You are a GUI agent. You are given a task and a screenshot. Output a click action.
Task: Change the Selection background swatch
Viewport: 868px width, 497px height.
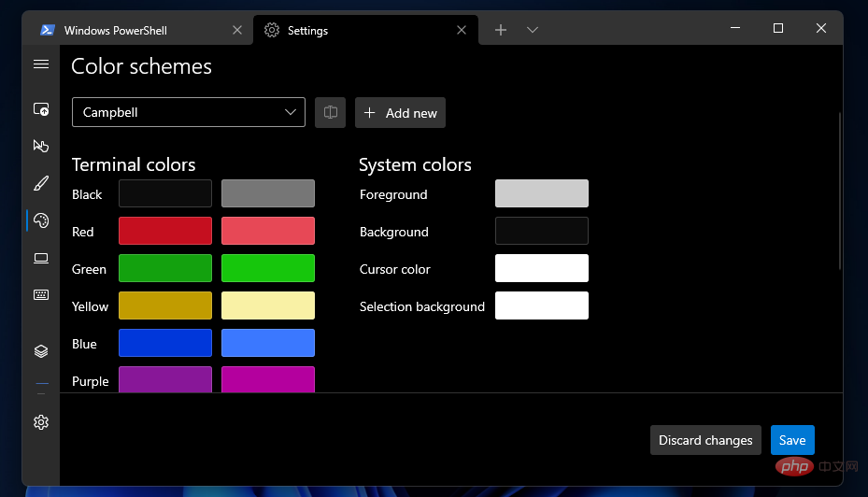click(542, 305)
